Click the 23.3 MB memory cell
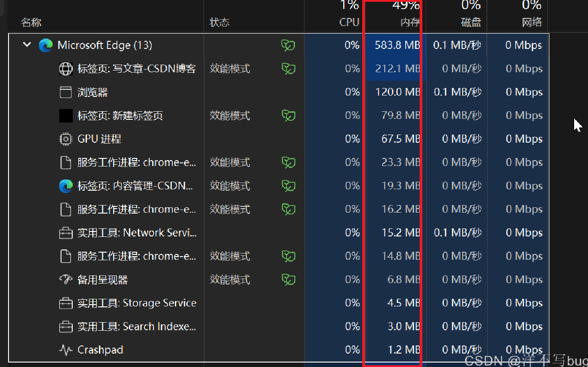 point(400,162)
